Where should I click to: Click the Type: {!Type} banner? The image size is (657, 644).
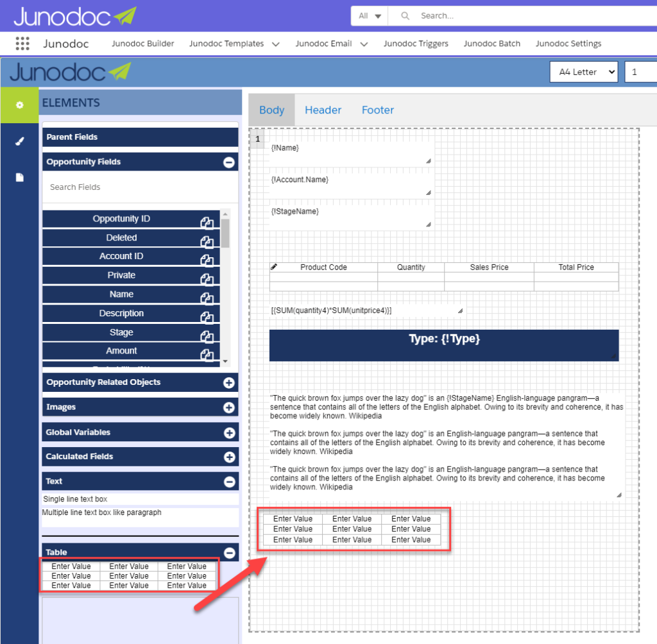point(444,345)
